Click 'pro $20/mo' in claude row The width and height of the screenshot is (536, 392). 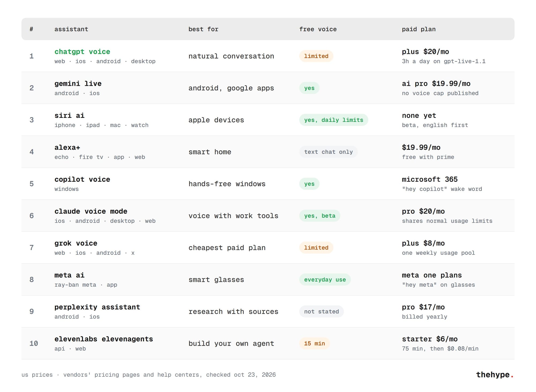click(423, 211)
